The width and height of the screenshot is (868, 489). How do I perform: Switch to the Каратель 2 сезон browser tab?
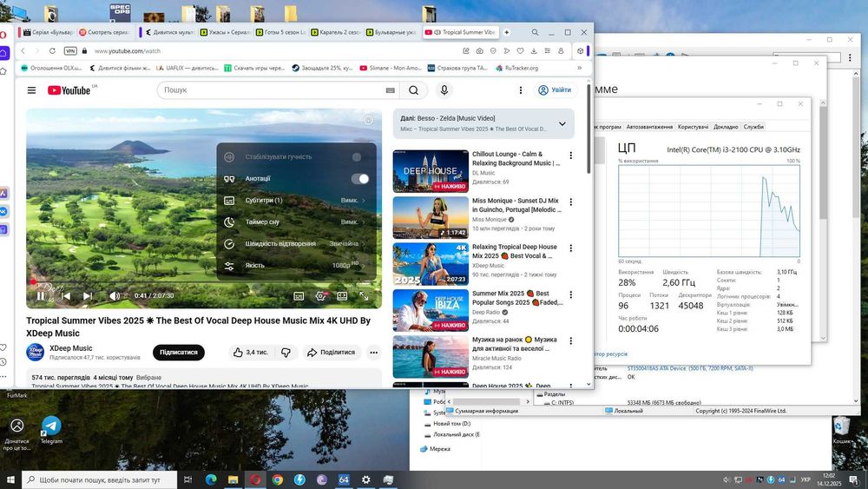337,32
